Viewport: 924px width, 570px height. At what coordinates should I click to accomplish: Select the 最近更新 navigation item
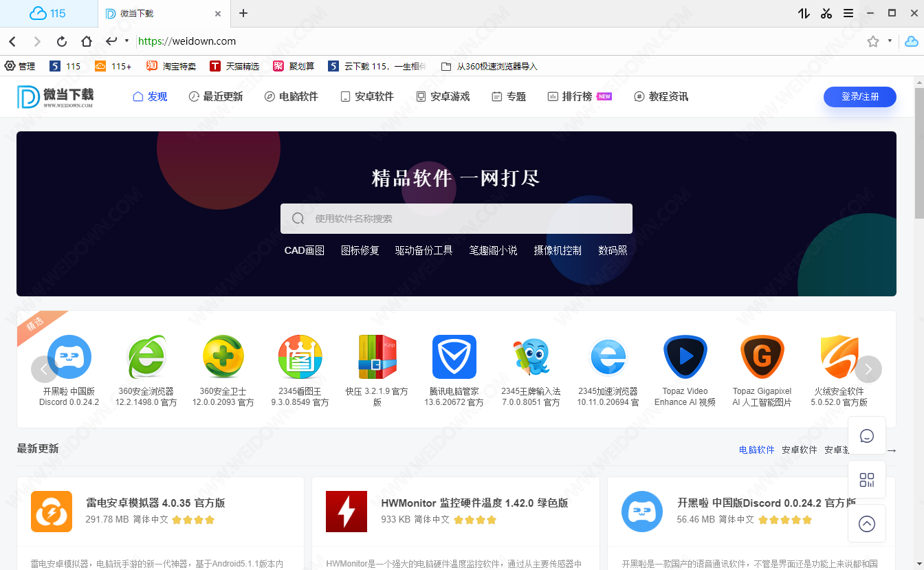click(x=216, y=96)
